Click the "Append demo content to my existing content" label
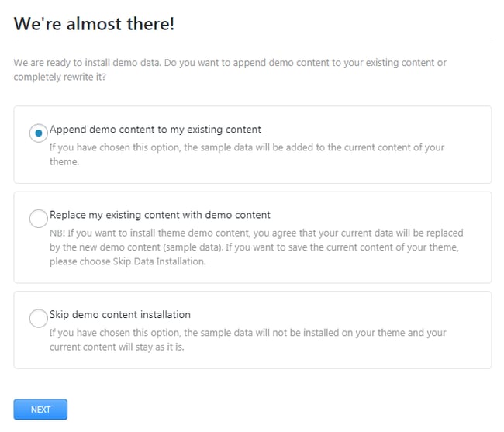This screenshot has height=432, width=504. click(155, 130)
